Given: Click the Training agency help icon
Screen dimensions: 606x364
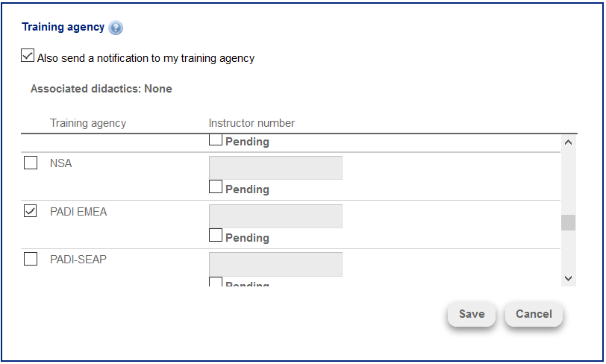Looking at the screenshot, I should pyautogui.click(x=116, y=28).
